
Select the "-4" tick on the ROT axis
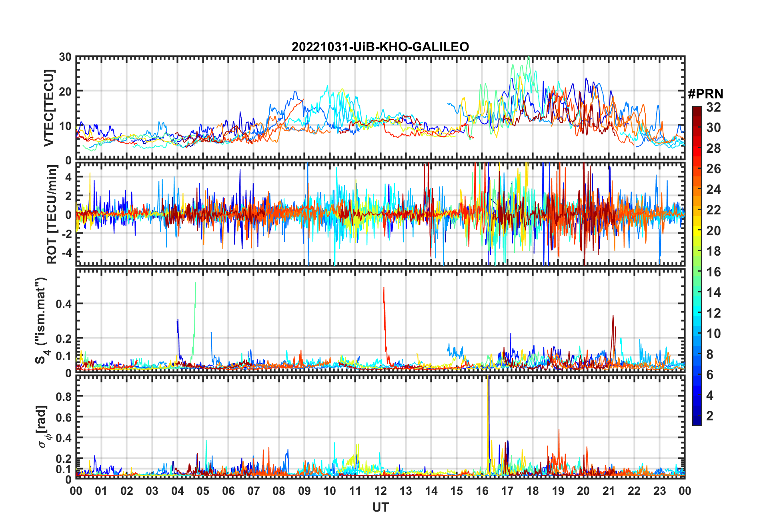tap(68, 253)
